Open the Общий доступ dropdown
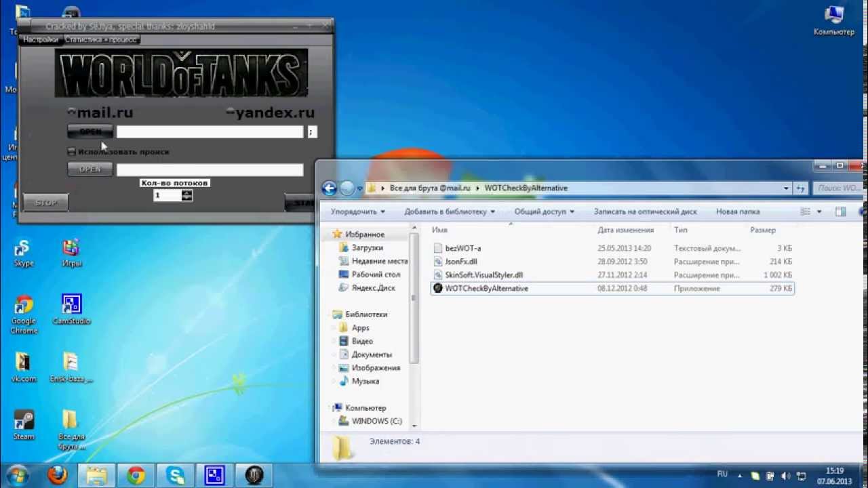This screenshot has width=868, height=488. point(544,212)
